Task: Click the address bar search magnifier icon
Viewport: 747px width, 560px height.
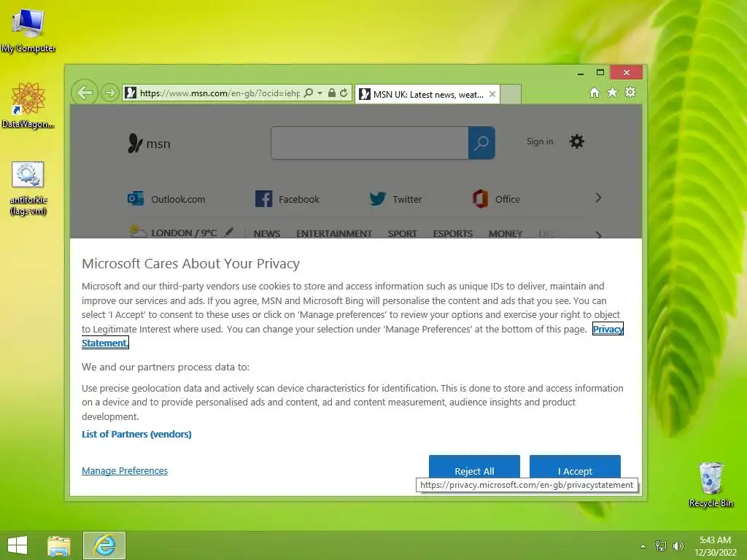Action: tap(309, 93)
